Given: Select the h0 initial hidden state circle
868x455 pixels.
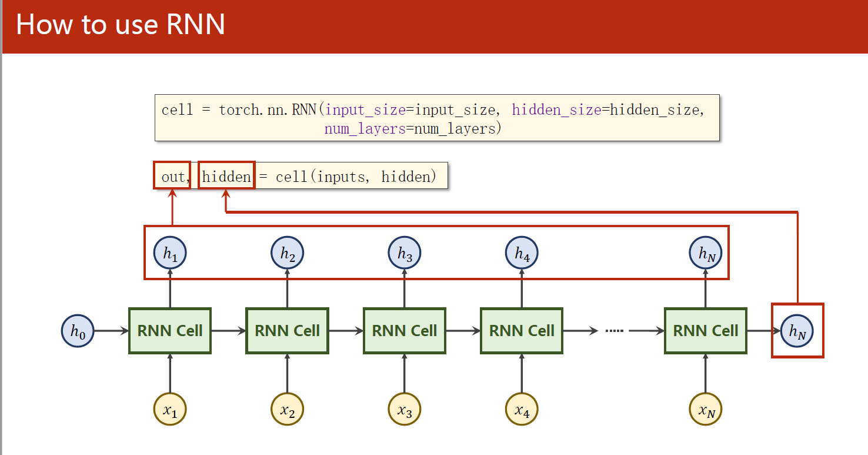Looking at the screenshot, I should tap(78, 331).
